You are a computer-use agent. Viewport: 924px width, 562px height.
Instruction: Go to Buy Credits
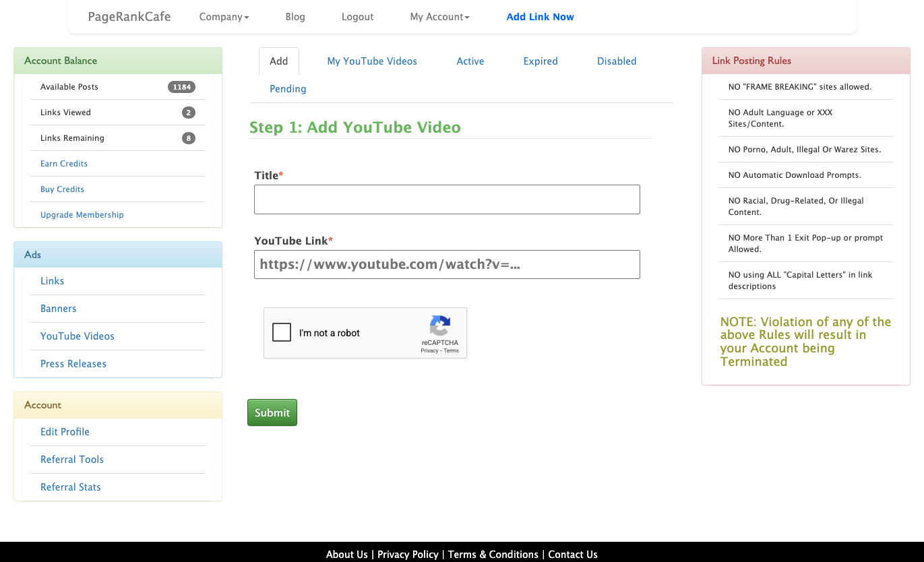[62, 189]
